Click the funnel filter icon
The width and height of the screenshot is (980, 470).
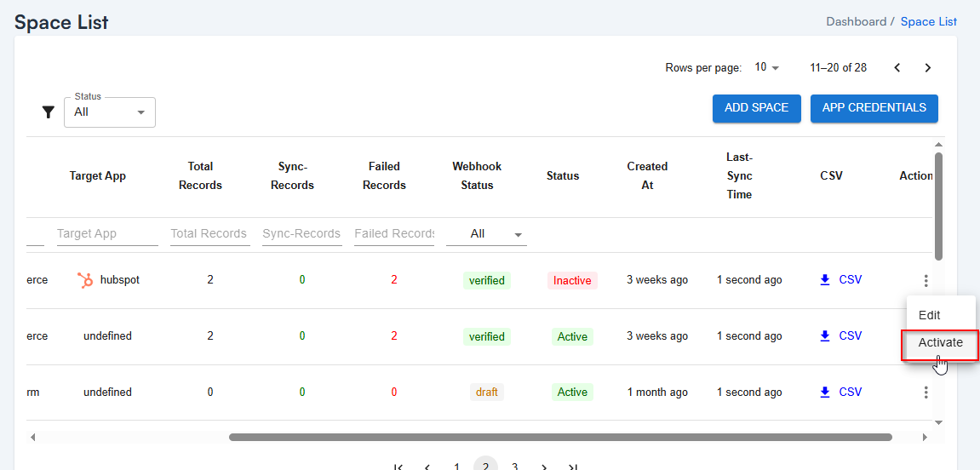click(x=49, y=112)
